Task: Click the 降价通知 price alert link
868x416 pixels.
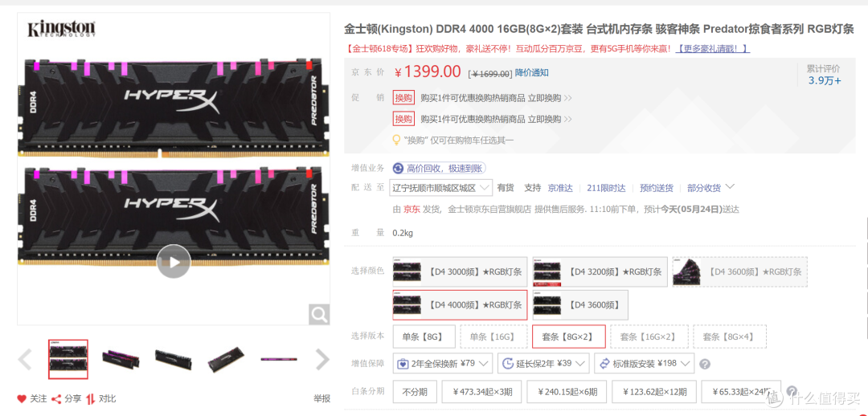Action: (x=531, y=72)
